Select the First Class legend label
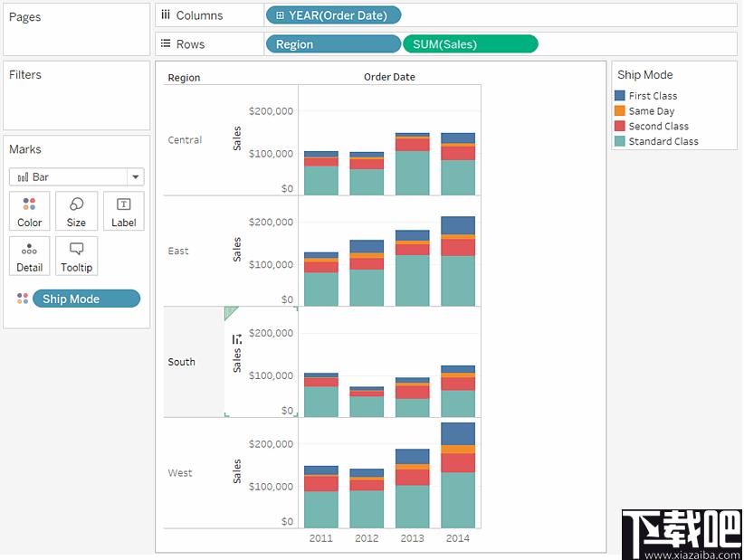744x560 pixels. click(653, 96)
